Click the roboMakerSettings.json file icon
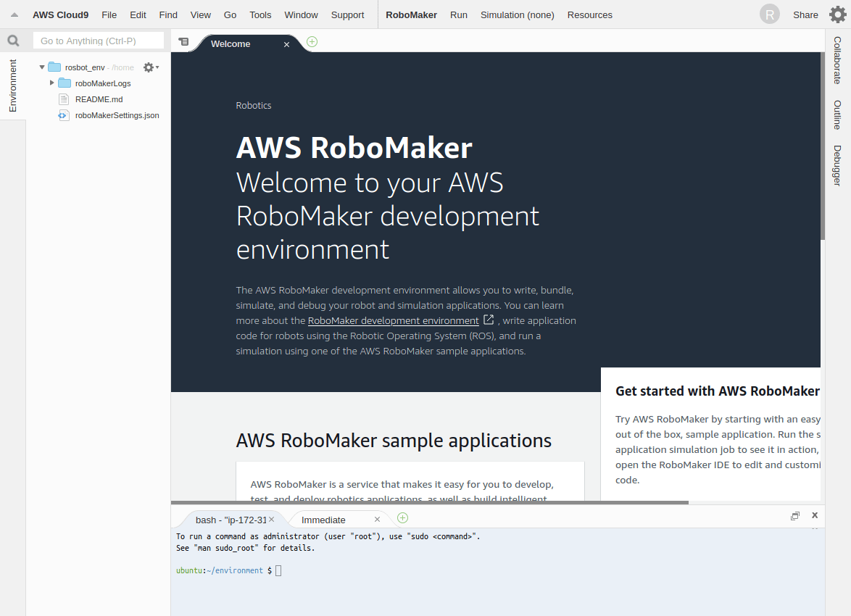 (64, 115)
